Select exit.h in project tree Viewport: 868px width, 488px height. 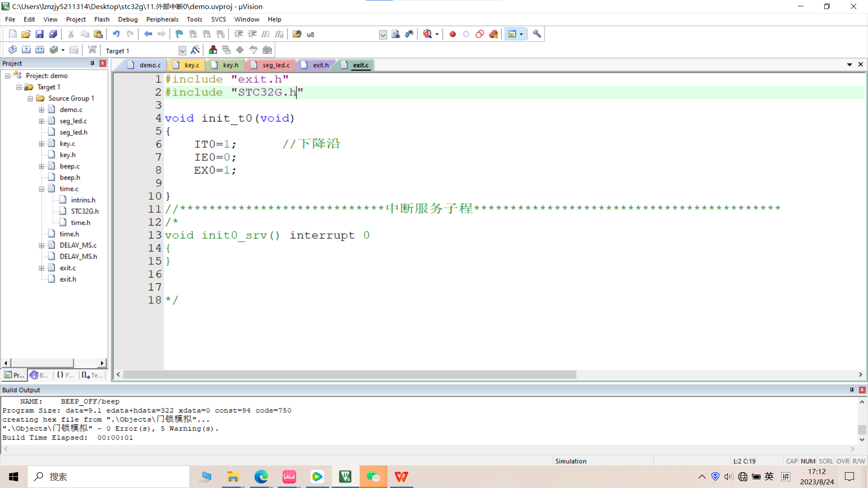(x=68, y=279)
